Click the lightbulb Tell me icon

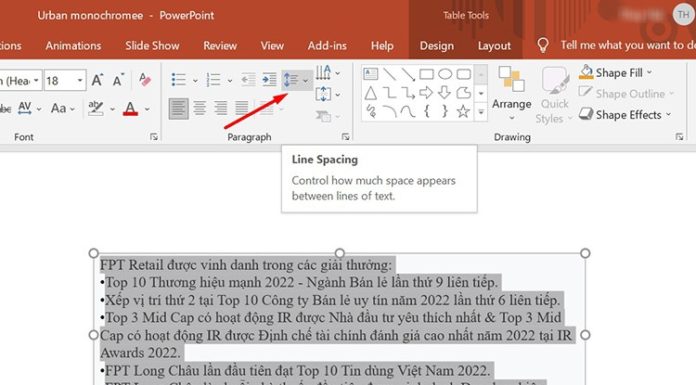pos(543,45)
